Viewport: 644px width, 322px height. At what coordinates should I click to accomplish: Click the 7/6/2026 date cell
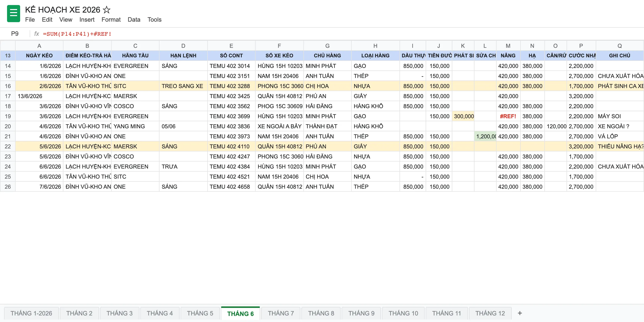point(39,187)
